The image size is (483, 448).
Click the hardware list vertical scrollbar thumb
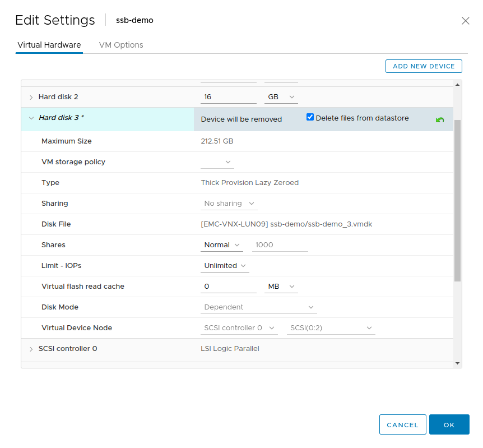pos(458,199)
